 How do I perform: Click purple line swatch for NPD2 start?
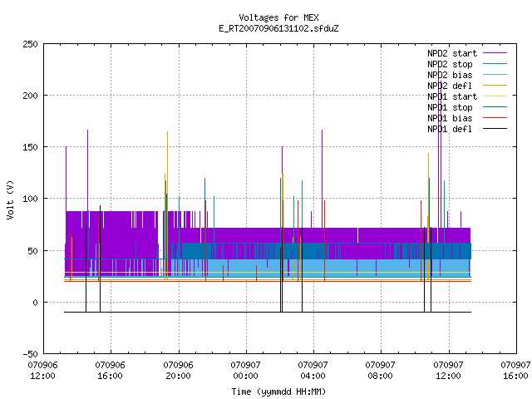click(495, 53)
